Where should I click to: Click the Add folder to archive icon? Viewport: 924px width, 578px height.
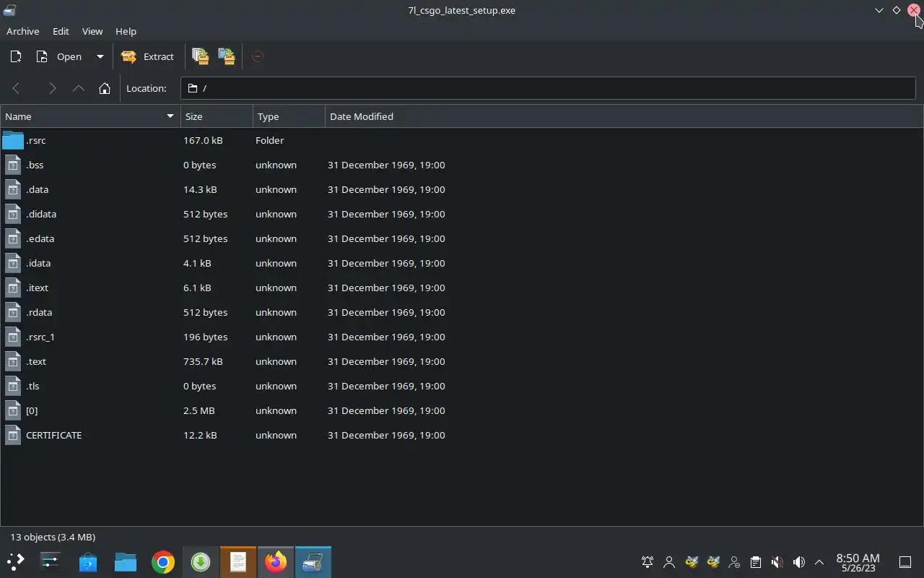[x=227, y=56]
